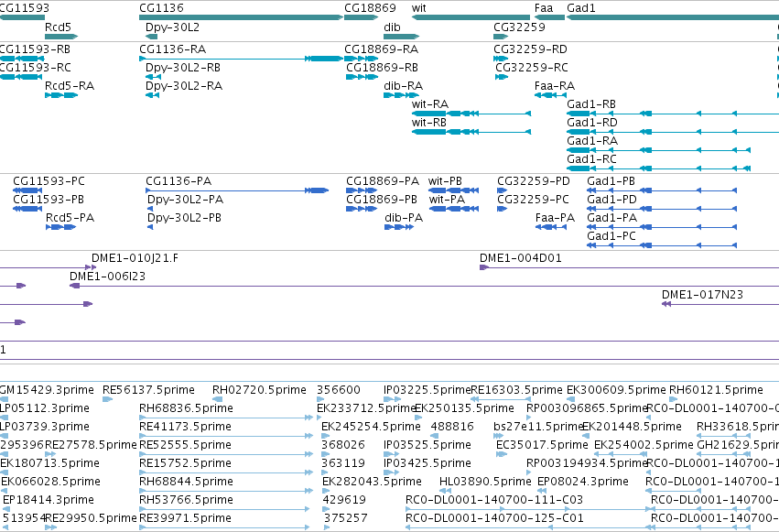The height and width of the screenshot is (532, 779).
Task: Select the Faa-RA transcript label
Action: tap(555, 85)
